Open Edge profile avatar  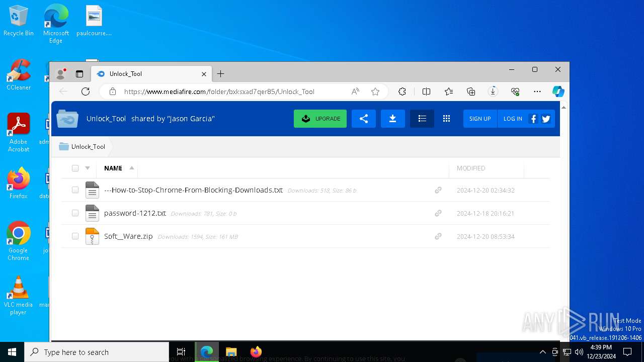[x=61, y=74]
